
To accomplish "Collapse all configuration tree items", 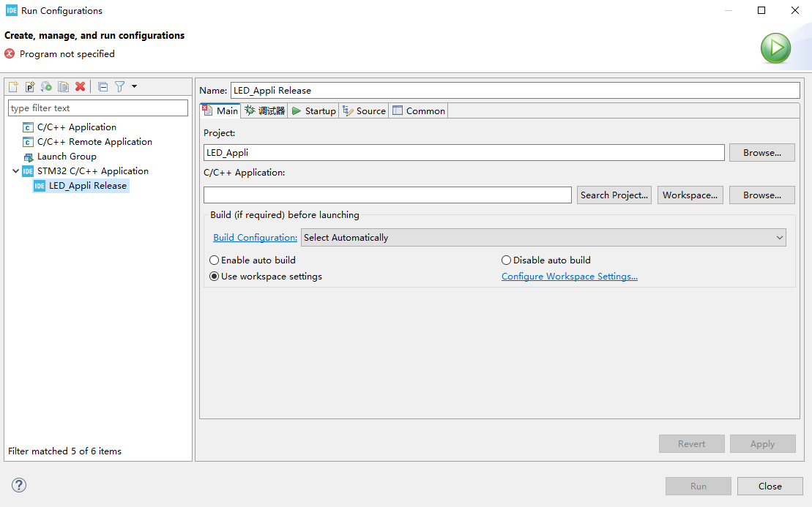I will tap(103, 87).
